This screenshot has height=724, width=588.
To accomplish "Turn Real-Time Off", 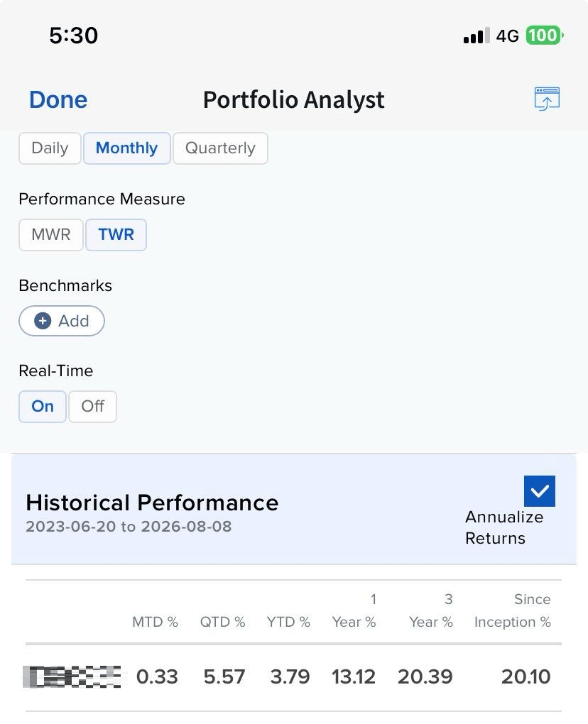I will 92,406.
